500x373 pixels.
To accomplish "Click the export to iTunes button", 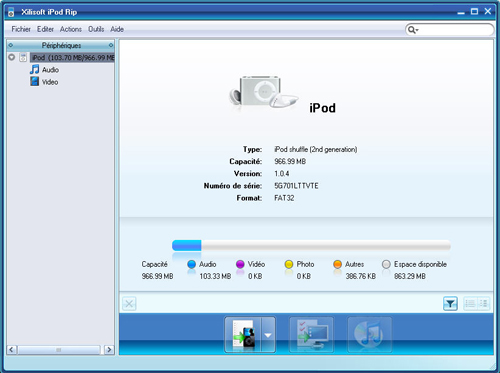I will click(x=369, y=334).
